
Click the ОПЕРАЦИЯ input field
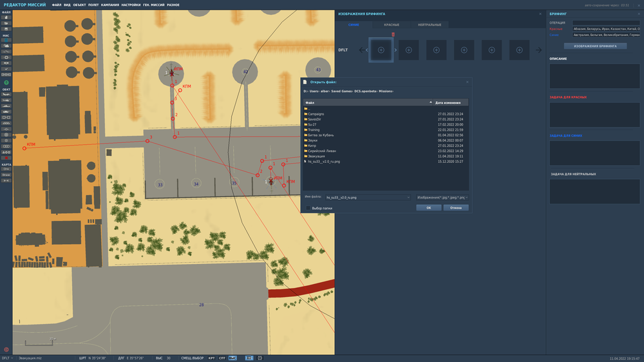pos(606,23)
